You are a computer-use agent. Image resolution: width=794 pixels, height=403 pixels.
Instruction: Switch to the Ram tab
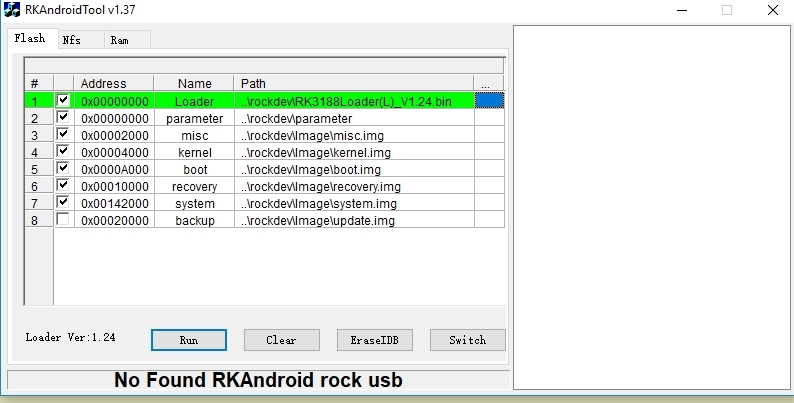click(x=128, y=40)
